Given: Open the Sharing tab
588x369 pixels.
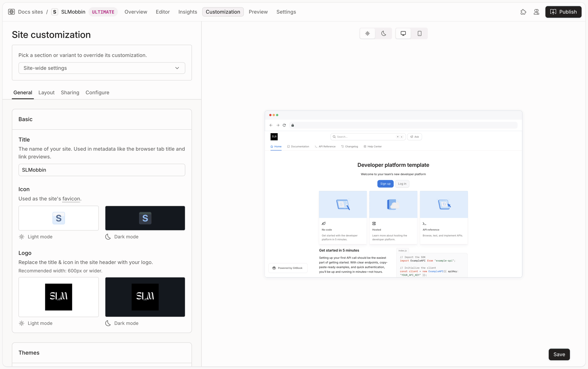Looking at the screenshot, I should click(x=70, y=92).
